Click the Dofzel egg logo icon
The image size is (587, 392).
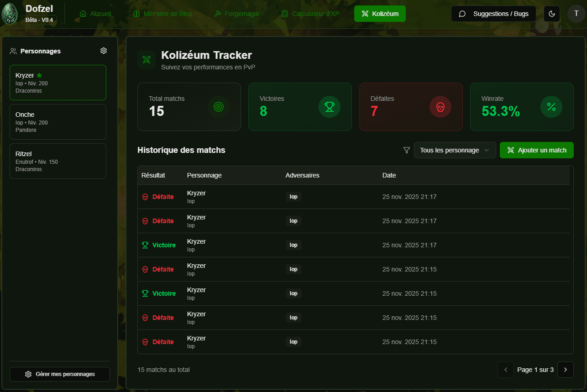pos(10,14)
